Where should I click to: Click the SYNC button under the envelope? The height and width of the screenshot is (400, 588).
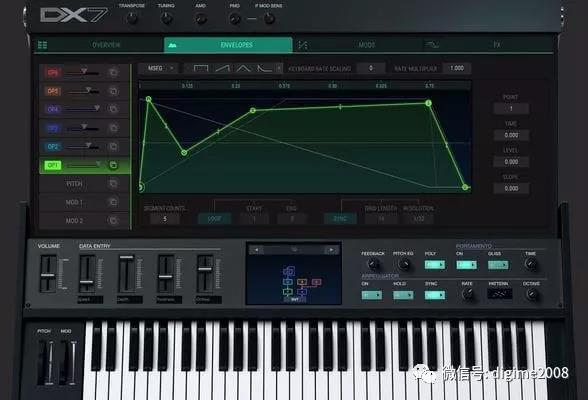340,219
